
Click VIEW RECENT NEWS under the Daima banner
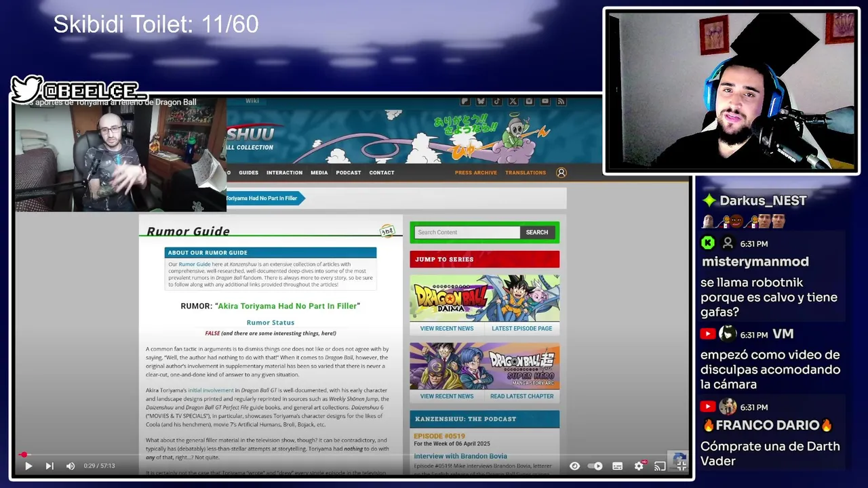pos(447,329)
